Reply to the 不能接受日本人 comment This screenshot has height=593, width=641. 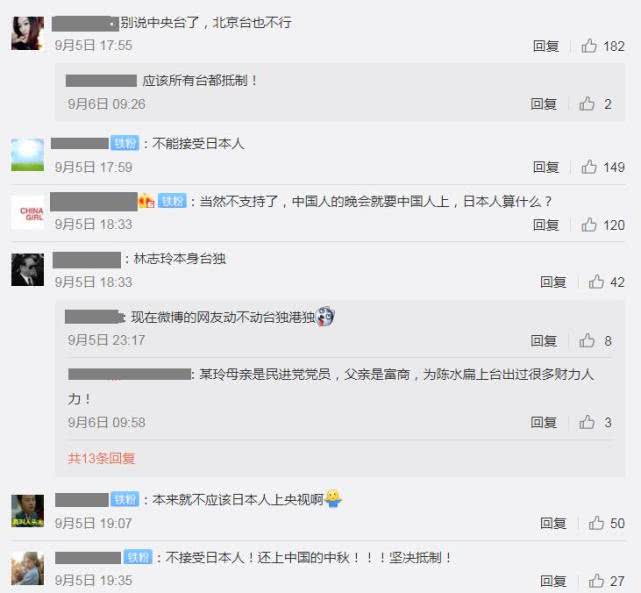point(546,167)
